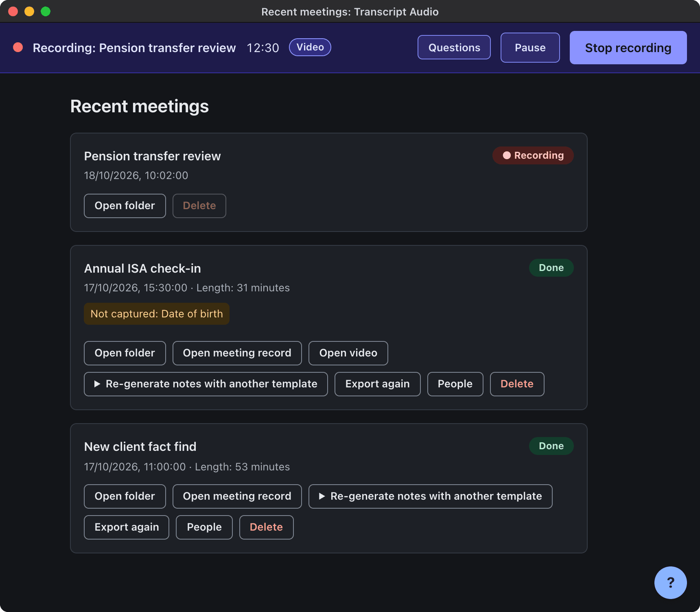
Task: Open folder for Pension transfer review
Action: click(x=125, y=206)
